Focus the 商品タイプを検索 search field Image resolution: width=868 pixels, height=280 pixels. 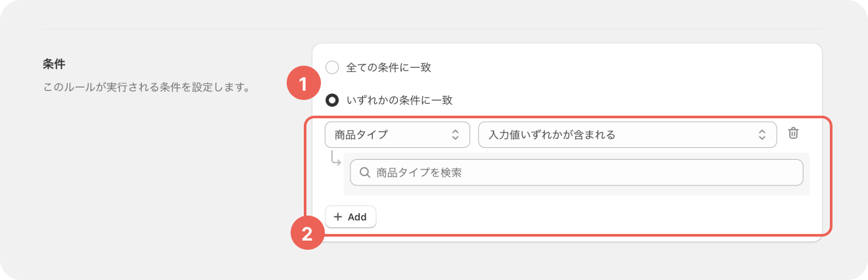point(585,173)
